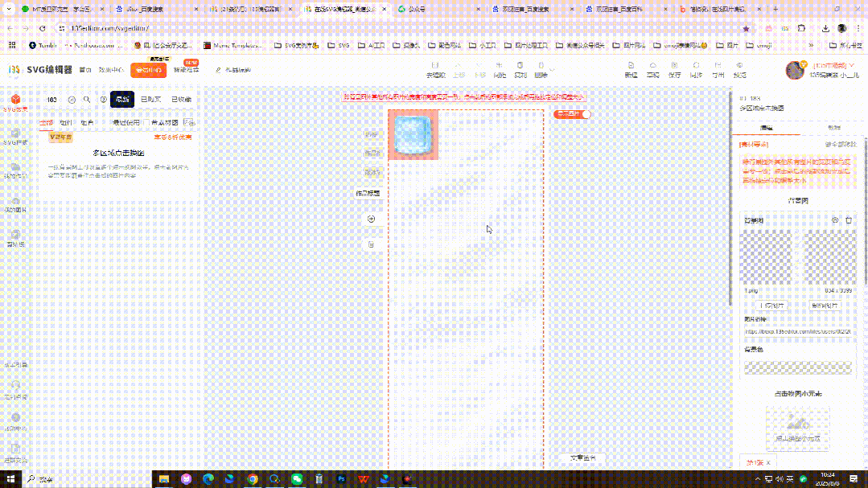This screenshot has width=868, height=488.
Task: Click the 删除 (delete) icon in the top toolbar
Action: (x=541, y=69)
